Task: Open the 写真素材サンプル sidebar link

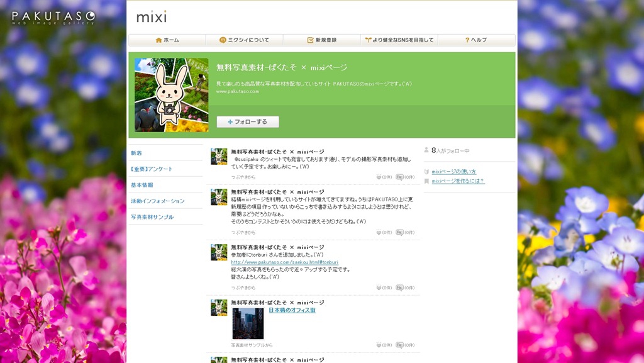Action: [x=152, y=217]
